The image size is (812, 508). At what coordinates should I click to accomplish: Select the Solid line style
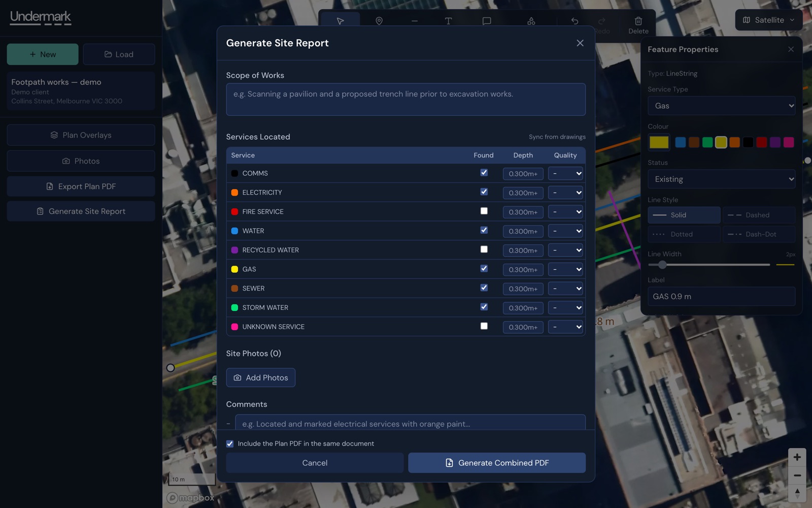pos(684,215)
